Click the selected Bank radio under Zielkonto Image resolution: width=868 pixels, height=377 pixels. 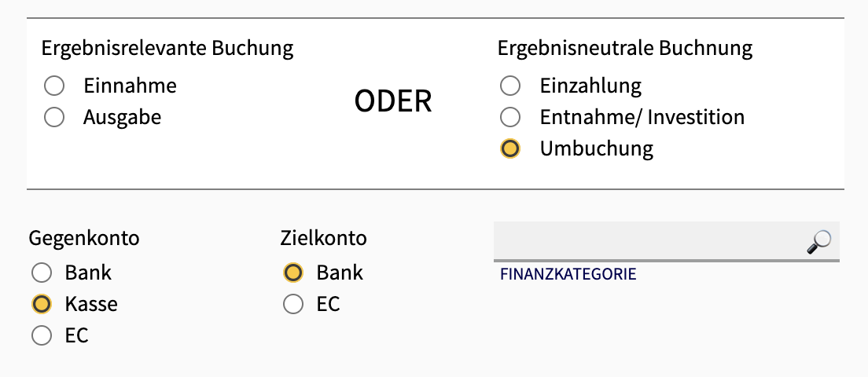point(292,273)
